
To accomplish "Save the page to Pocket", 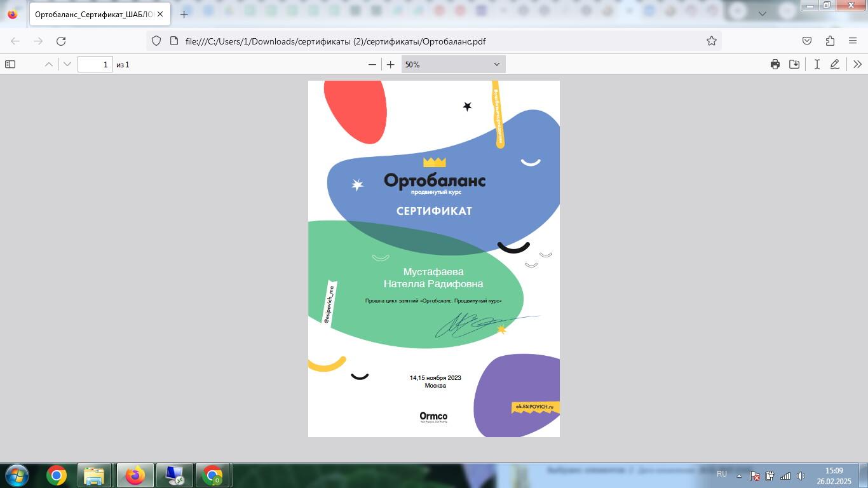I will point(807,41).
